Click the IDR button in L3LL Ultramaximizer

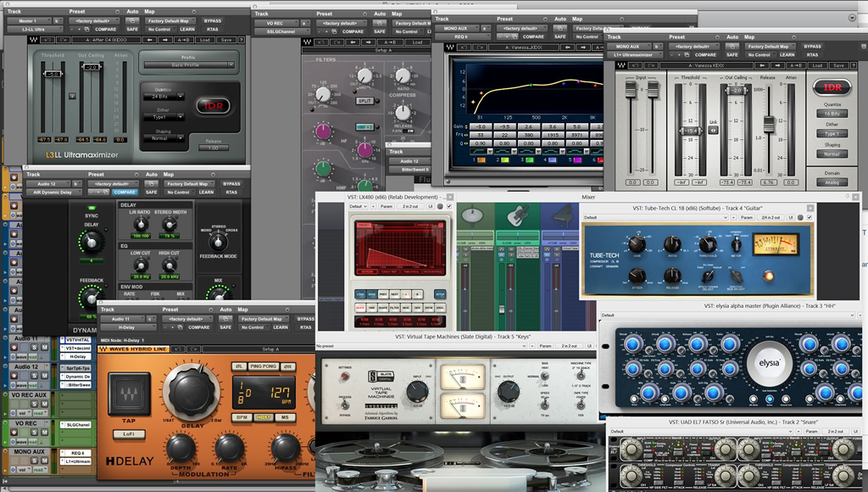pyautogui.click(x=213, y=105)
